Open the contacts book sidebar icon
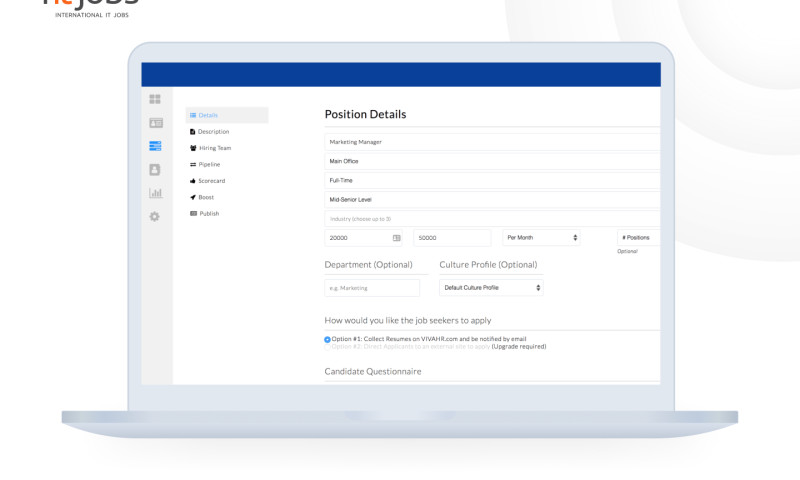The width and height of the screenshot is (800, 480). click(x=155, y=169)
